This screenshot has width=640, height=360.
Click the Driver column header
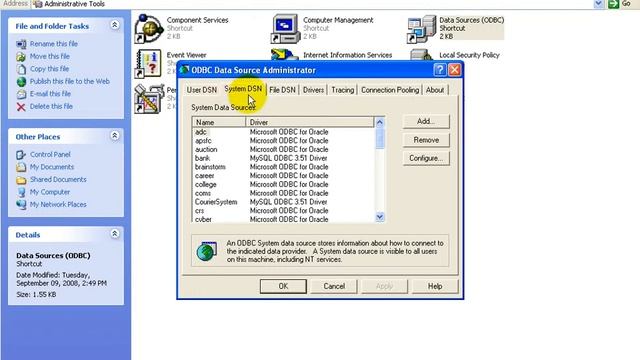point(310,122)
